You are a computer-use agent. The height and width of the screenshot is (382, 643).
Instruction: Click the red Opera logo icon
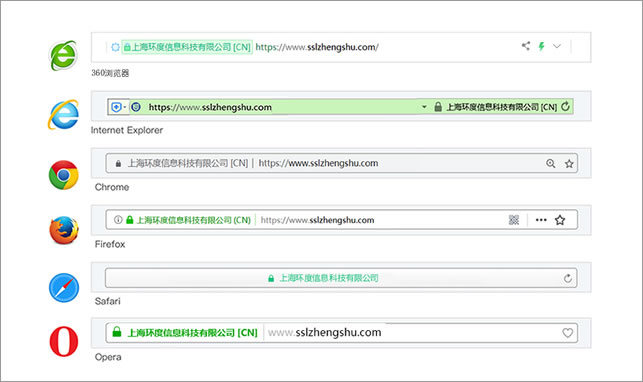64,341
